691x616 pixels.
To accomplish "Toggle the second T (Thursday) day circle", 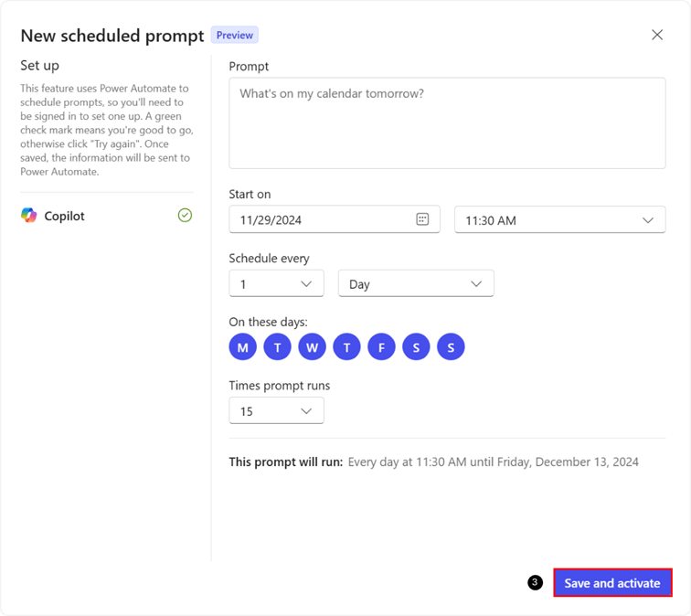I will tap(347, 347).
